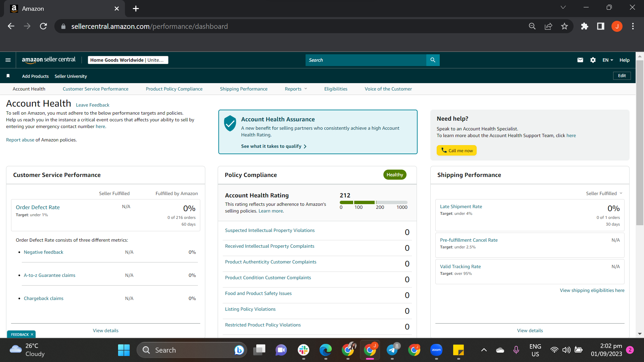Open browser zoom magnifier icon
Screen dimensions: 644x362
532,26
